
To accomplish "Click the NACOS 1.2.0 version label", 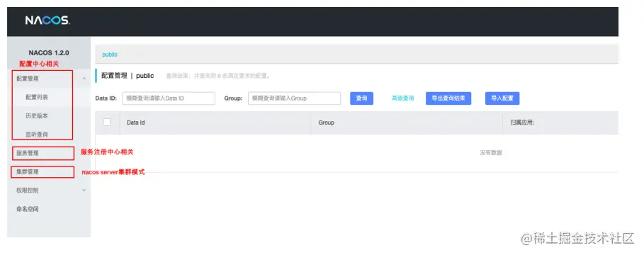I will [49, 53].
